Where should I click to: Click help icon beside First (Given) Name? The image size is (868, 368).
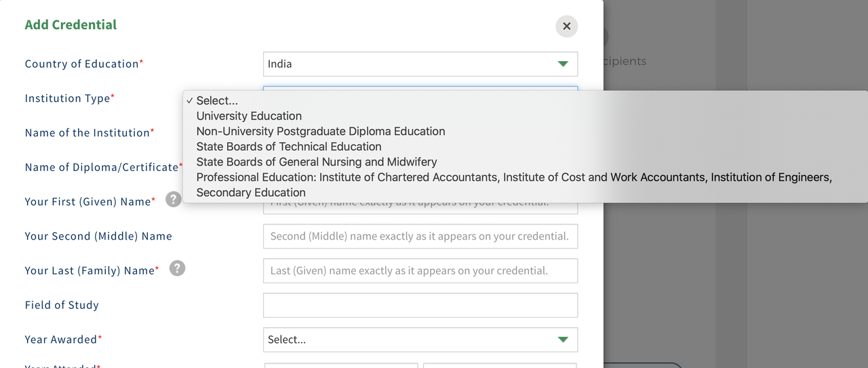174,199
